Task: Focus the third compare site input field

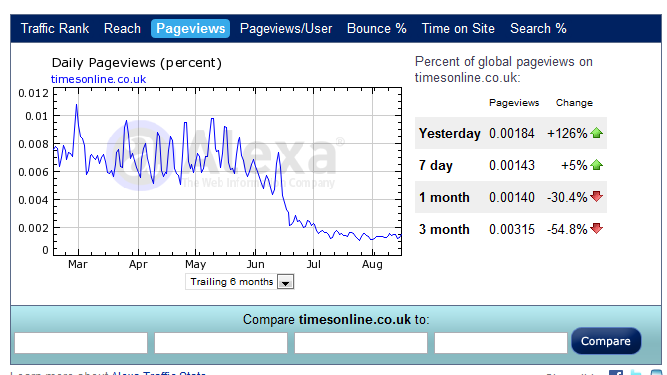Action: click(361, 343)
